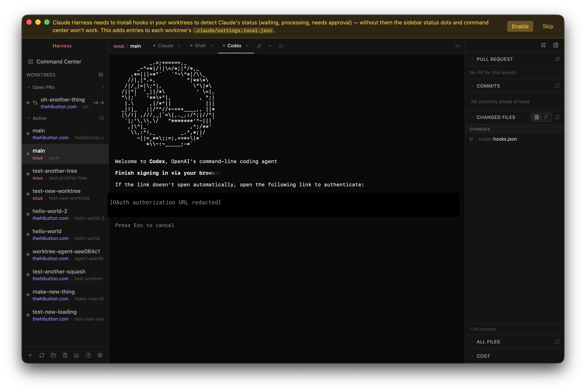The width and height of the screenshot is (586, 392).
Task: Open settings with the gear icon
Action: [x=100, y=355]
